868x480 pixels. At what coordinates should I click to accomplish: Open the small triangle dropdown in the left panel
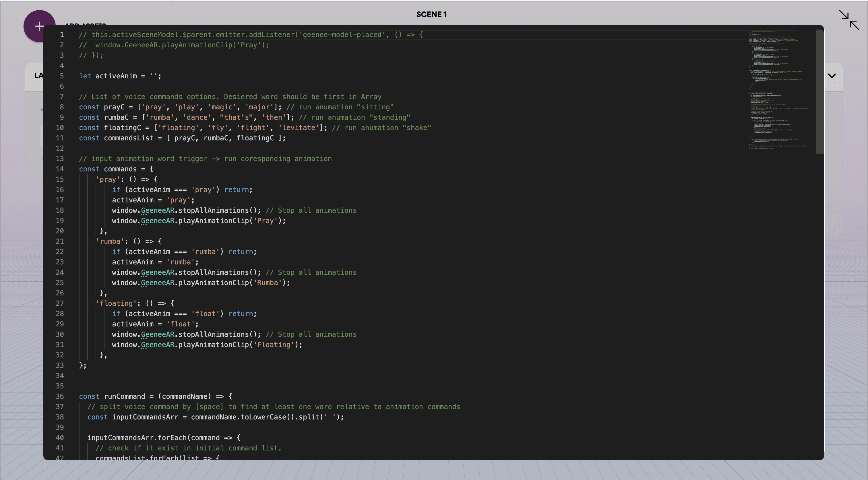tap(42, 110)
